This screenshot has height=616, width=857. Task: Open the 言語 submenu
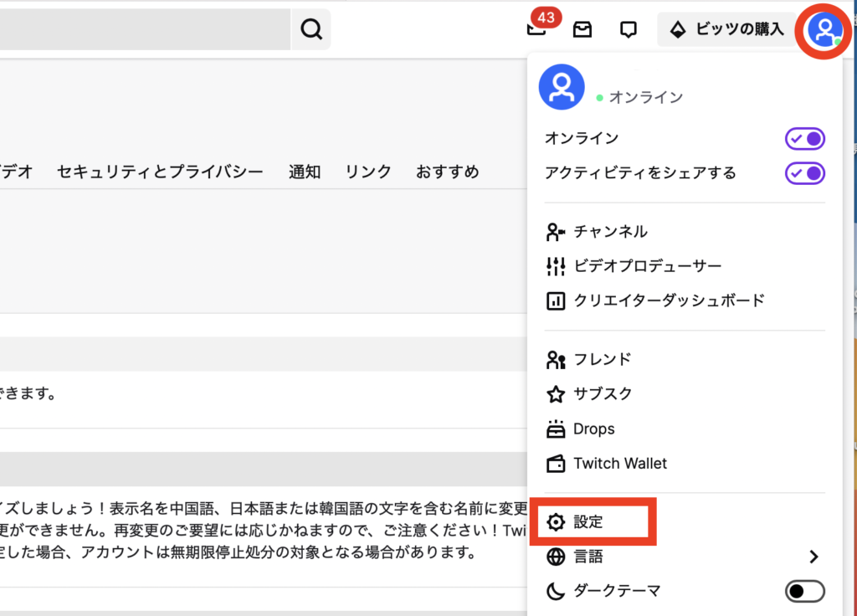685,557
